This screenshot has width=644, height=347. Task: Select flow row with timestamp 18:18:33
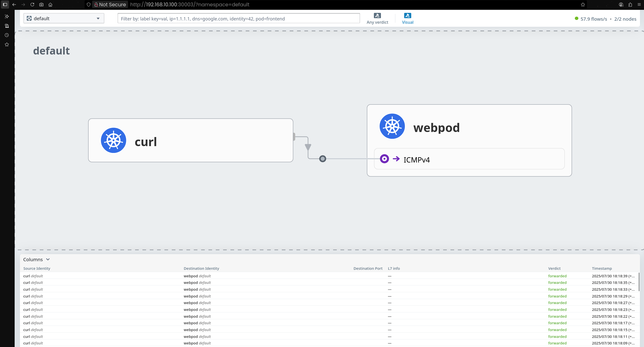(x=329, y=289)
